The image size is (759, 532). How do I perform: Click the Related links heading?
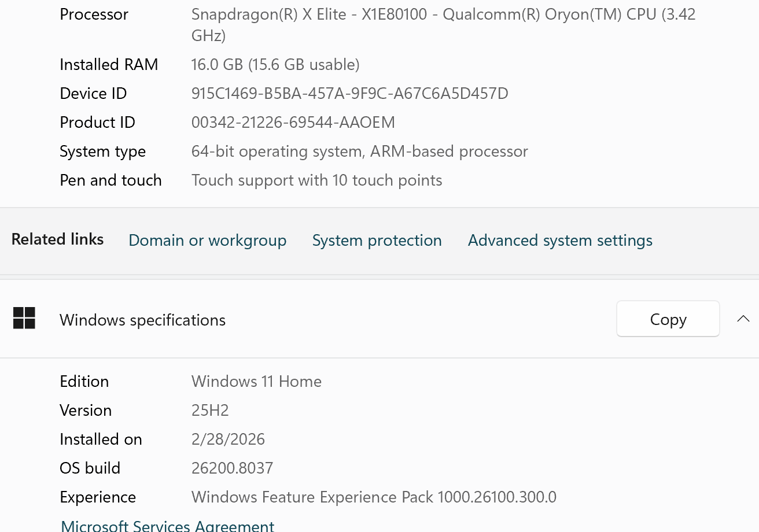tap(57, 239)
